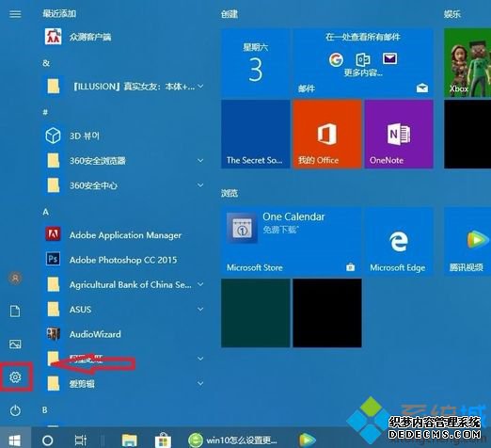Open Cortana circle on taskbar

point(47,440)
